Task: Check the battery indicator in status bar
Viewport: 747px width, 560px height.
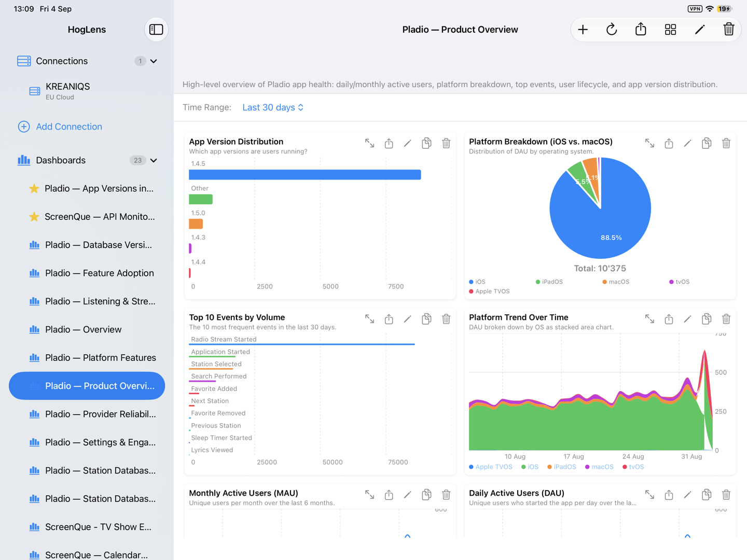Action: click(725, 9)
